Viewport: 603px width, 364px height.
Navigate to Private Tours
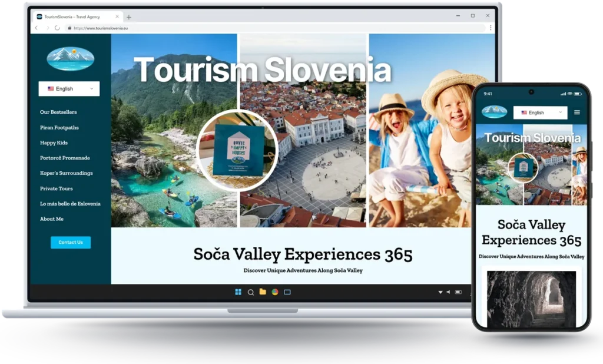[x=56, y=188]
